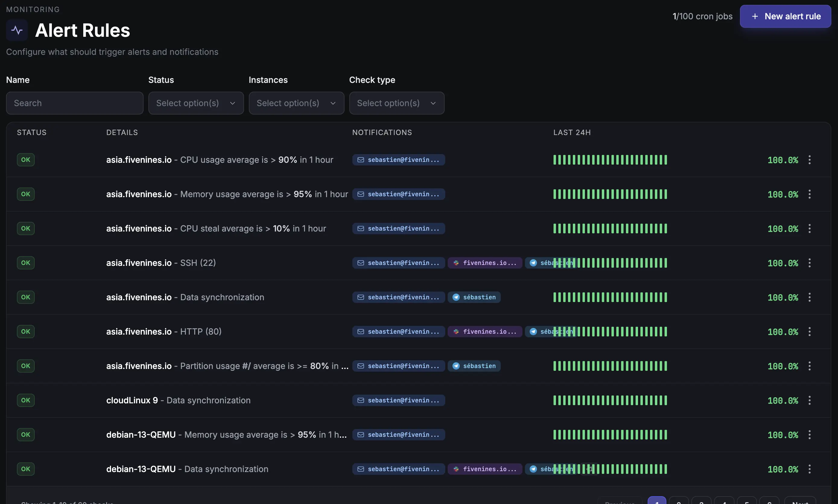Click the Alert Rules activity icon in the header
The height and width of the screenshot is (504, 838).
click(x=16, y=30)
